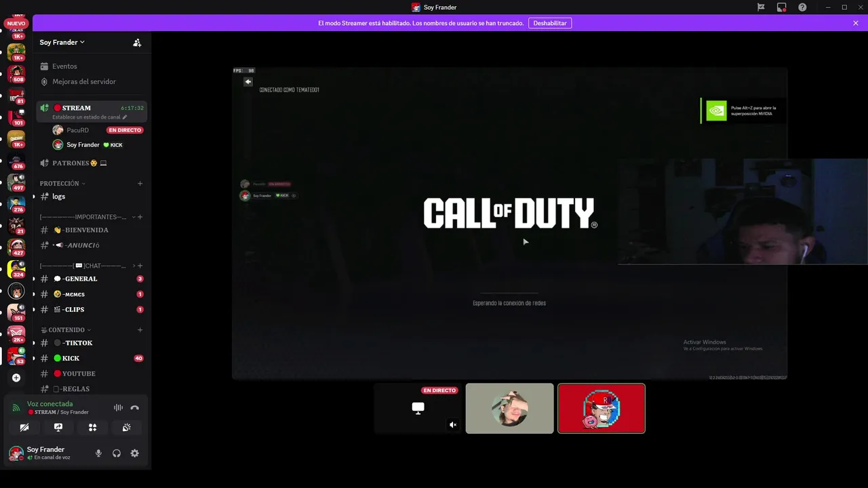Edit channel status pencil under STREAM
This screenshot has width=868, height=488.
point(125,117)
